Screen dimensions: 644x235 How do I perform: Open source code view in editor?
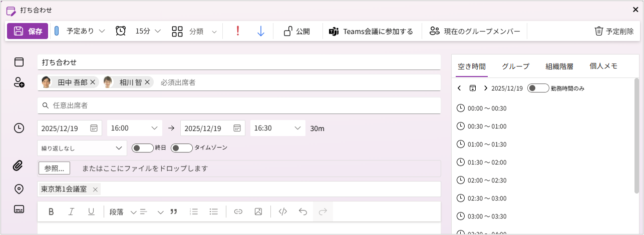pyautogui.click(x=283, y=211)
